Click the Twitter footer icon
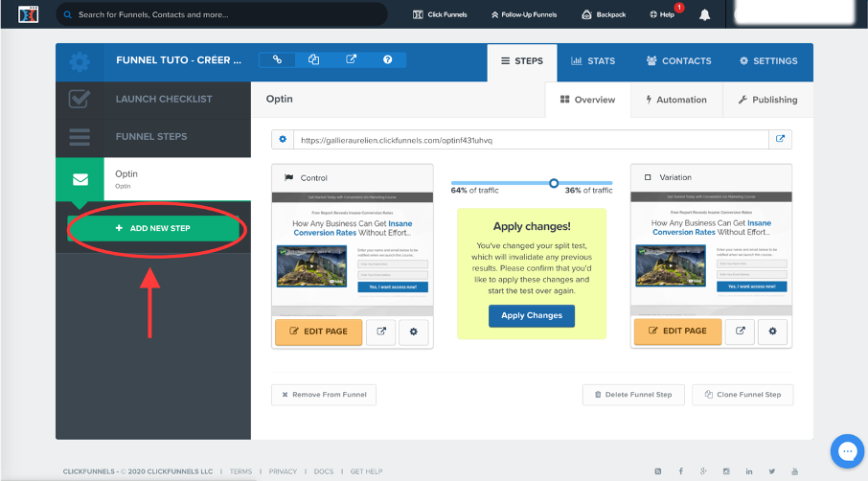The height and width of the screenshot is (481, 868). (x=771, y=471)
